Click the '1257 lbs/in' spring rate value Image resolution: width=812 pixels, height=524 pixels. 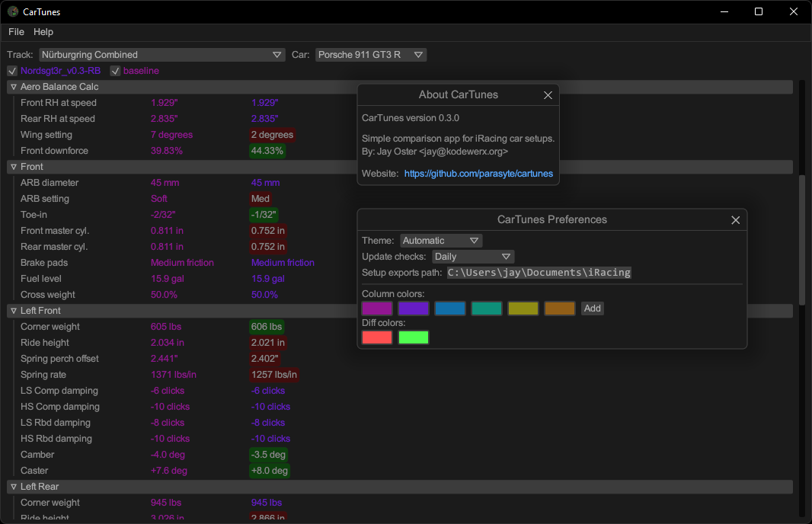(x=274, y=375)
